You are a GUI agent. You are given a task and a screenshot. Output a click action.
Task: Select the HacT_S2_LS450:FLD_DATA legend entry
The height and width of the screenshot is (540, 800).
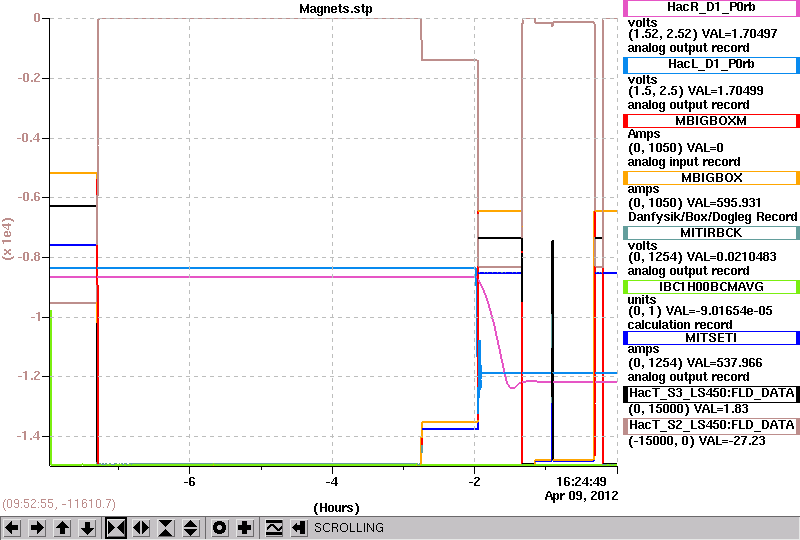pyautogui.click(x=711, y=425)
